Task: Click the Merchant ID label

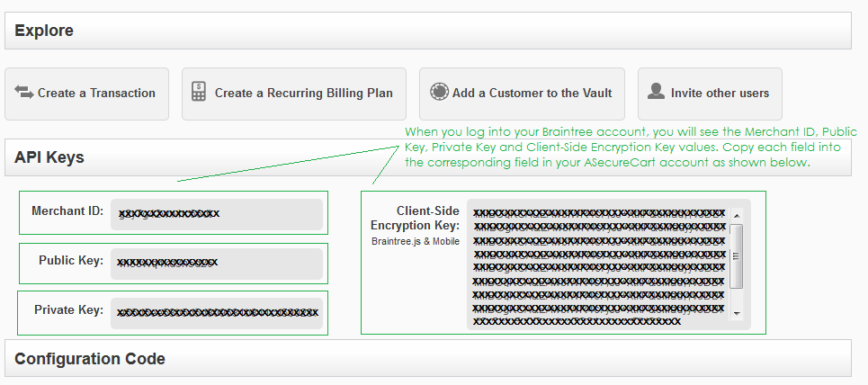Action: tap(67, 211)
